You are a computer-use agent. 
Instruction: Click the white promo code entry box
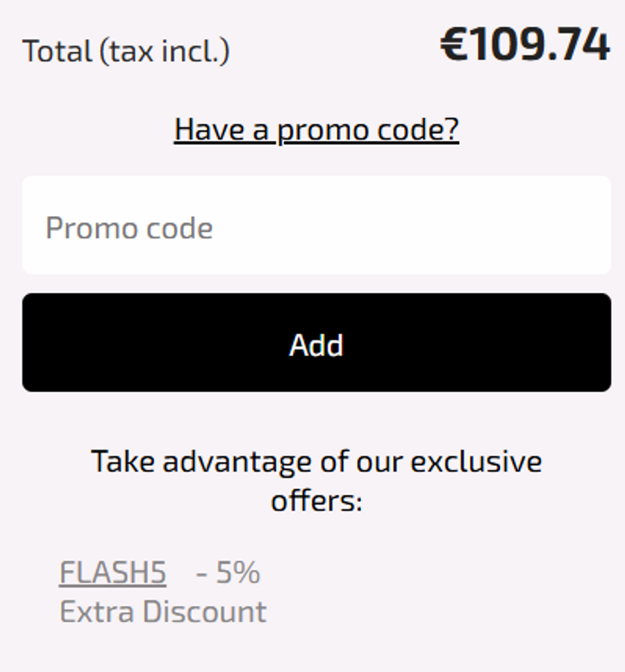click(x=417, y=225)
